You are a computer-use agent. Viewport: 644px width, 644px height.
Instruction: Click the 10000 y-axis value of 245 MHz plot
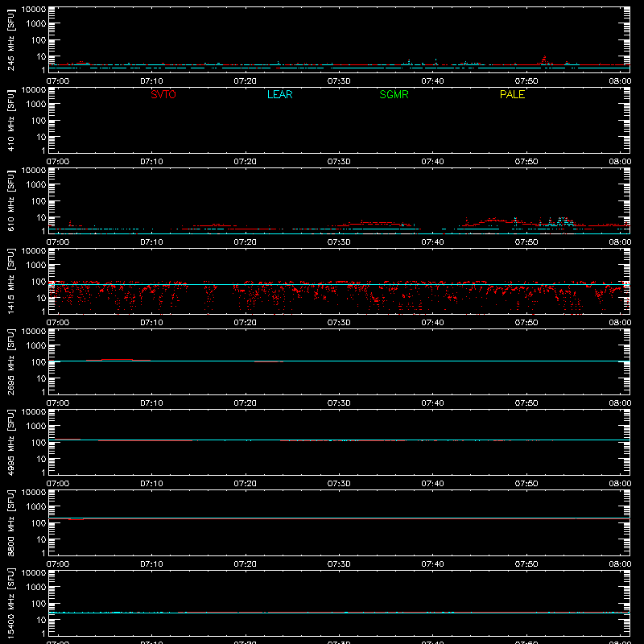pos(34,10)
